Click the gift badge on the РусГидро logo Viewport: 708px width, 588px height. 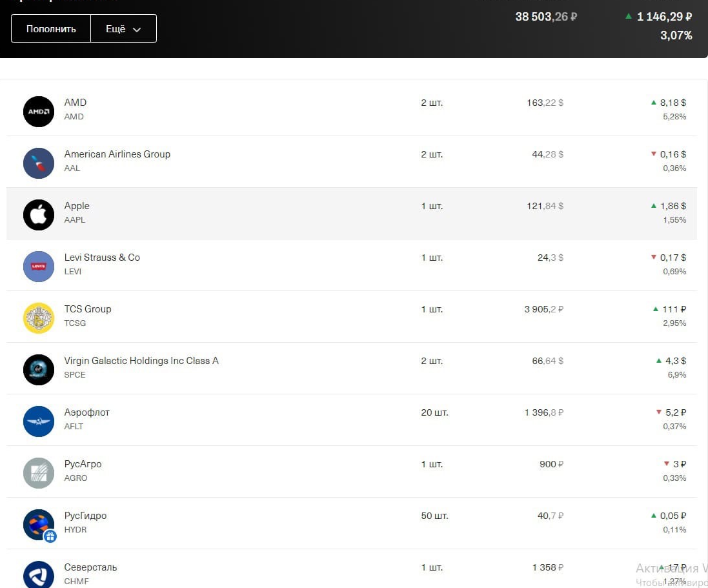click(x=50, y=536)
